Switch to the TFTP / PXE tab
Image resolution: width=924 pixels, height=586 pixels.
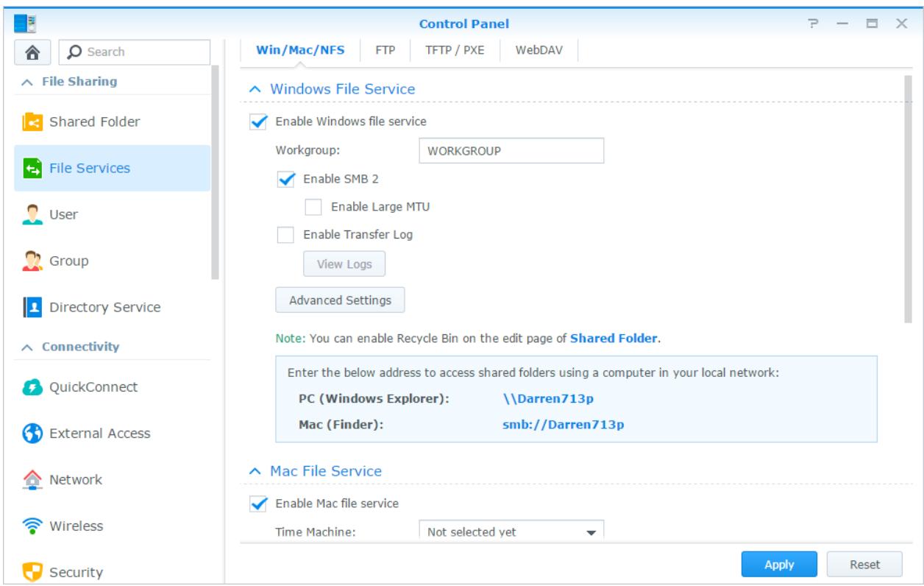tap(455, 51)
